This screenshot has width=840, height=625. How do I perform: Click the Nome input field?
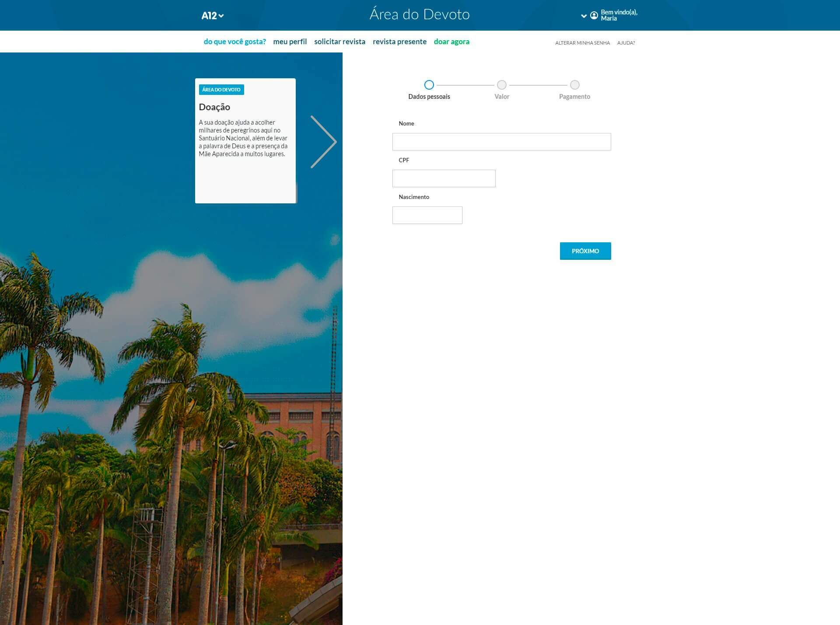501,142
